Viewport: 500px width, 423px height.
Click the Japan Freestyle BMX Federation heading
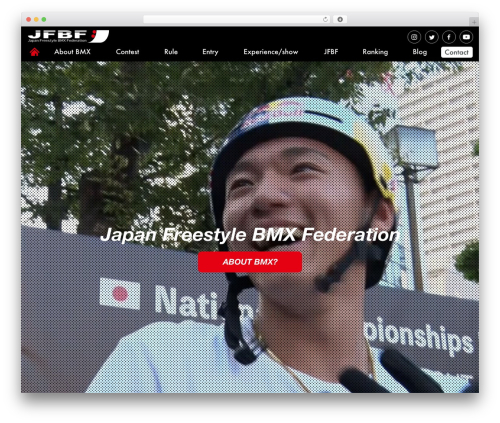[x=250, y=235]
